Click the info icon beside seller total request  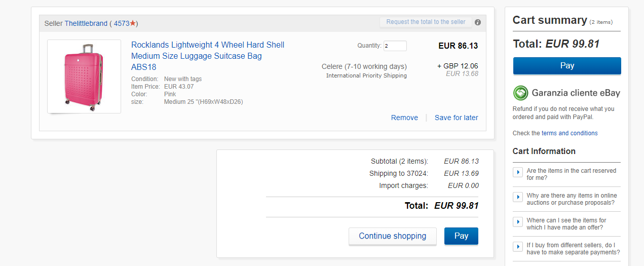click(478, 22)
